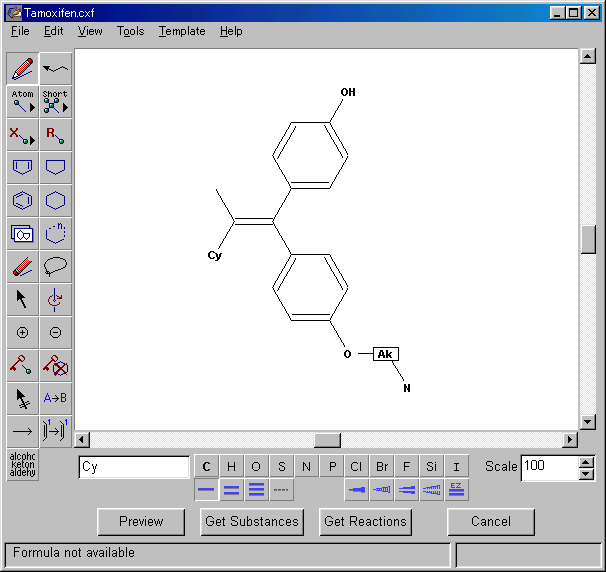Select the bond break marker tool

(22, 398)
